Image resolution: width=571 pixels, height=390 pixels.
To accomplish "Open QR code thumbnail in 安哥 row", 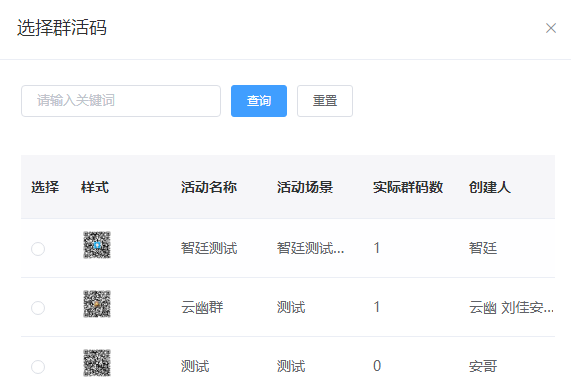I will 97,363.
